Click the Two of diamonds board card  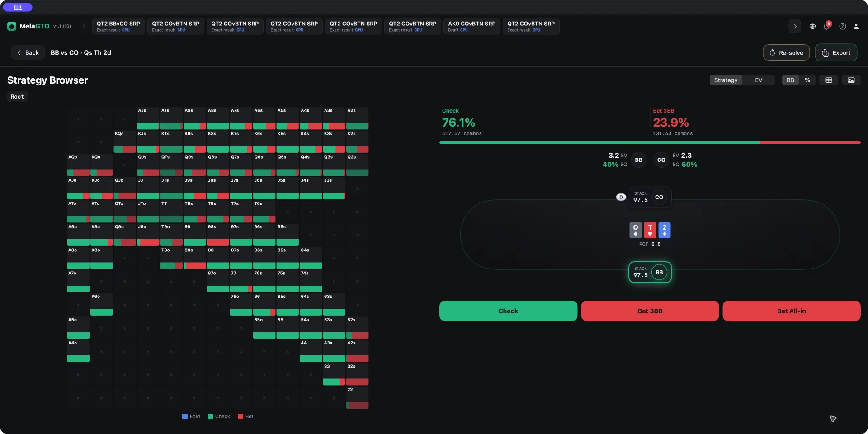pyautogui.click(x=665, y=230)
